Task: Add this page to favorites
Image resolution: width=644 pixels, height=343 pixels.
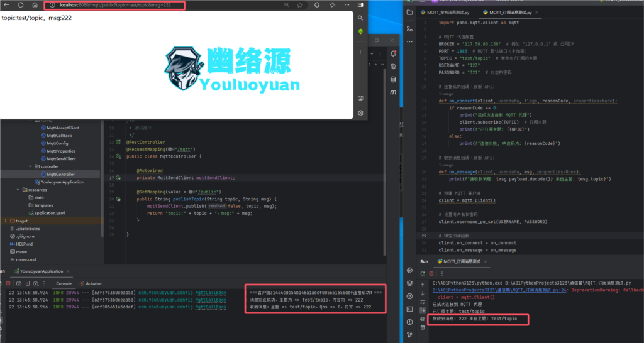Action: tap(300, 5)
